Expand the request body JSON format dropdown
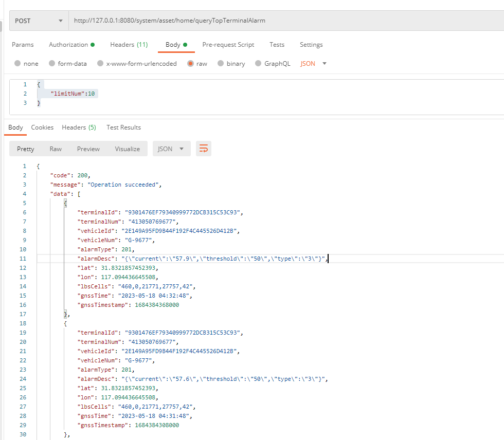The width and height of the screenshot is (504, 440). click(314, 64)
